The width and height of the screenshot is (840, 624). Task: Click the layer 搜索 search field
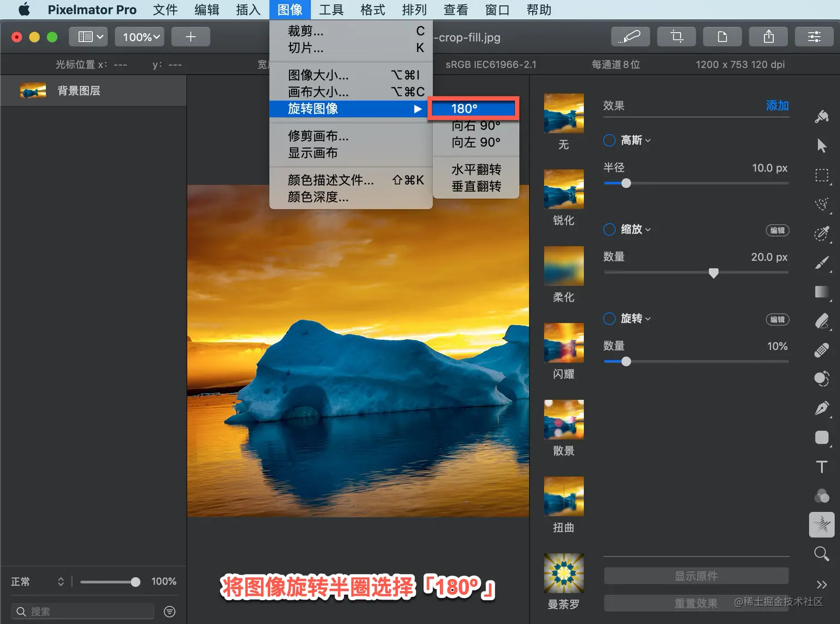82,611
